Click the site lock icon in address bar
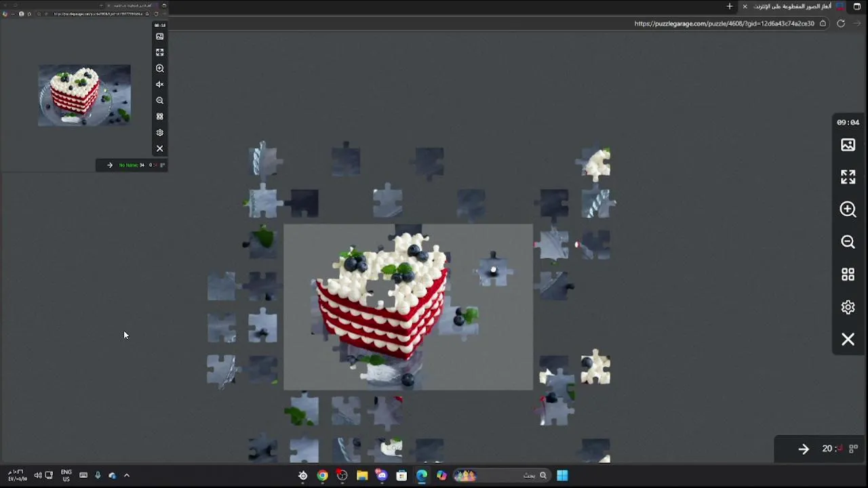 point(823,23)
